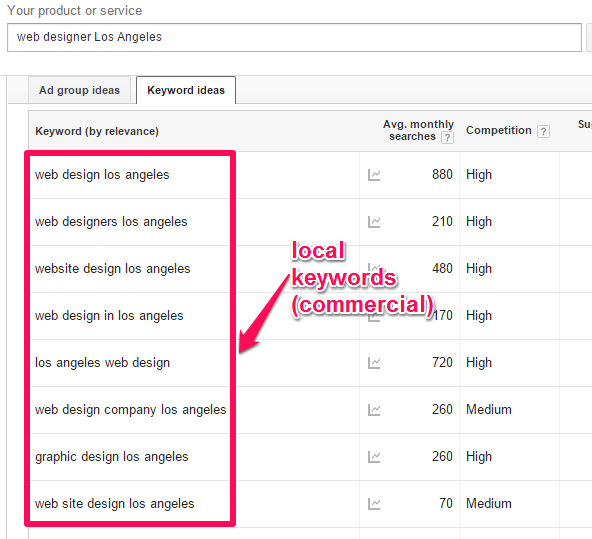Click Medium competition for web site design row
This screenshot has height=539, width=592.
[489, 504]
